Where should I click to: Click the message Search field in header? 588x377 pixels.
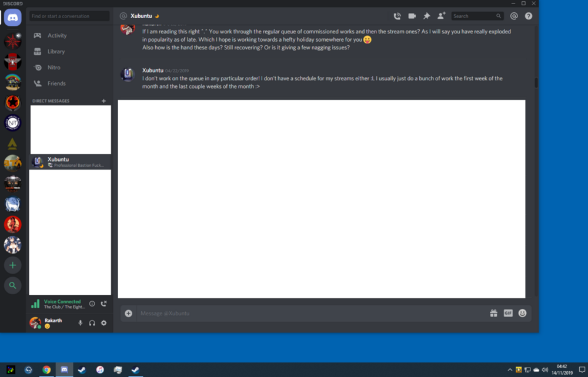click(477, 16)
